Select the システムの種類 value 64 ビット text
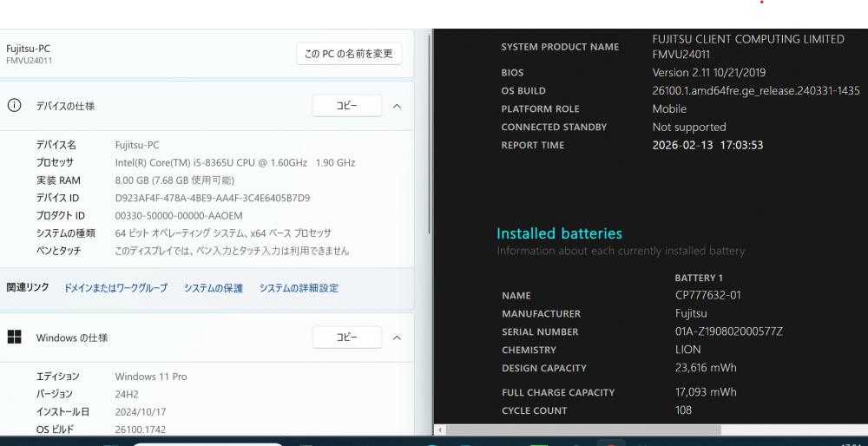The width and height of the screenshot is (868, 446). pos(223,233)
